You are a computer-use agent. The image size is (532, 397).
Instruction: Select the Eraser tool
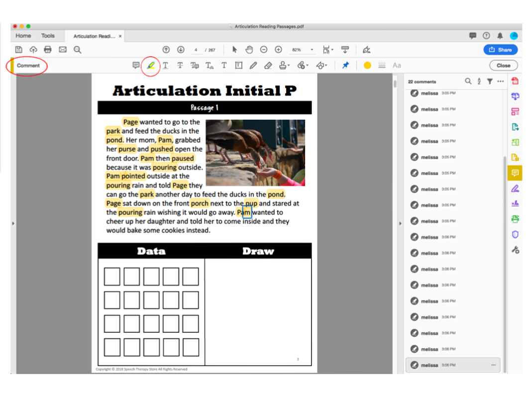[268, 65]
